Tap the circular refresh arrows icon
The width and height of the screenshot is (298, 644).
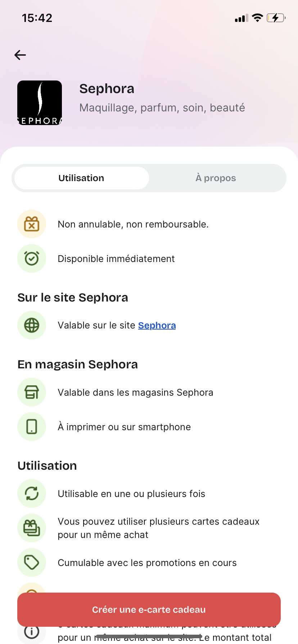coord(32,493)
